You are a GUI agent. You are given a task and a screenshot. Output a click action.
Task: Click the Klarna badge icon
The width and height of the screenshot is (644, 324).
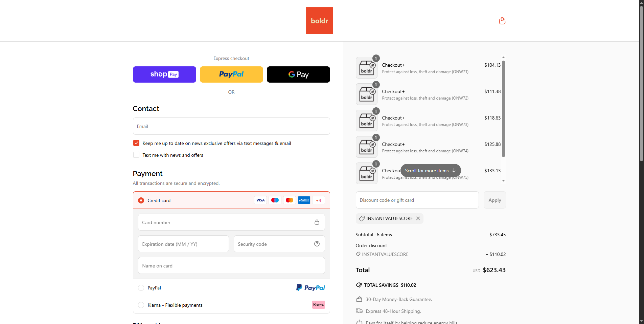[318, 305]
